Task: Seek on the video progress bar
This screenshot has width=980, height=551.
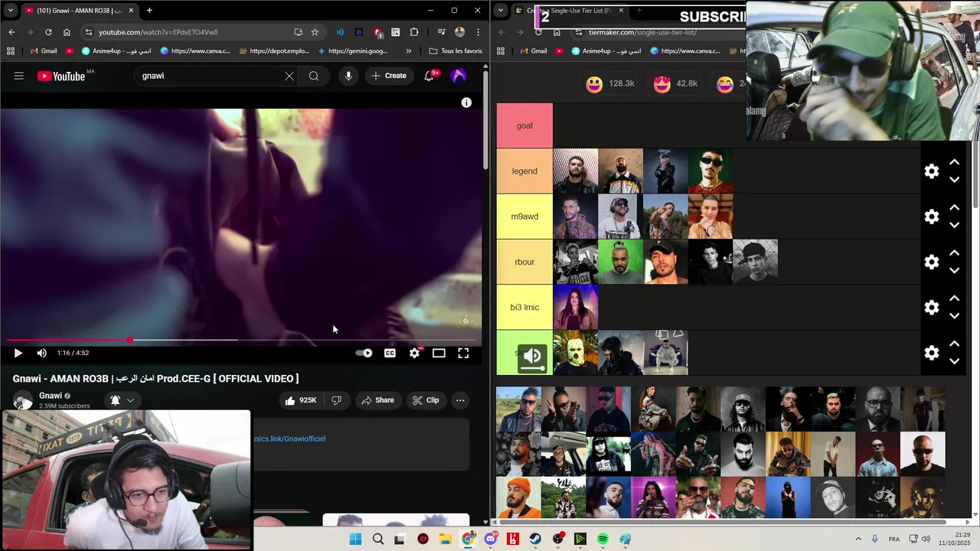Action: coord(241,340)
